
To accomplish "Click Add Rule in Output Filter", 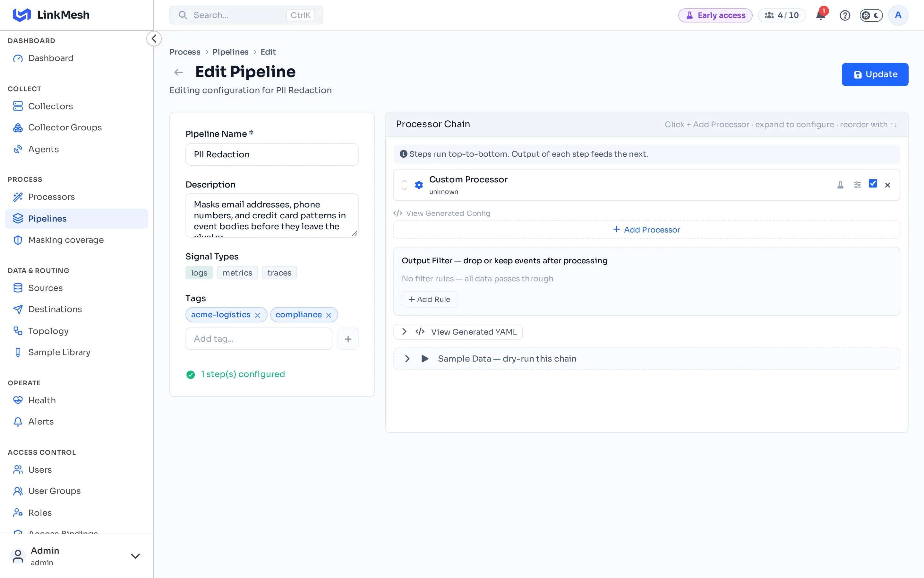I will pos(429,299).
